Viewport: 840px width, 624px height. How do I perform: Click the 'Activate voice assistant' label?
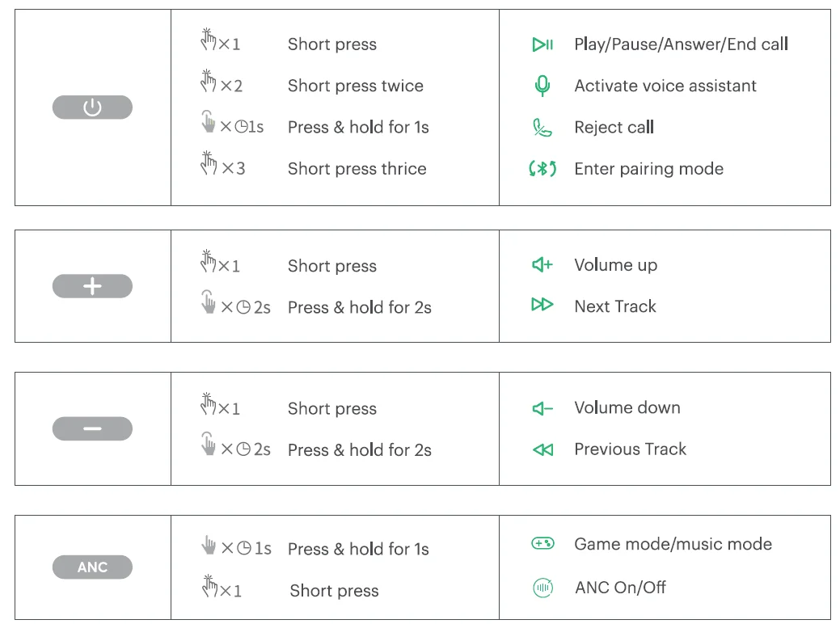[665, 86]
